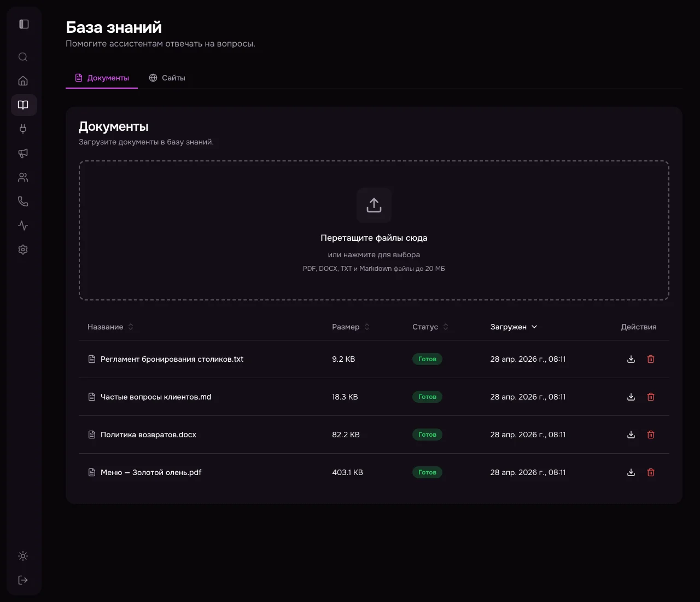Open search in the sidebar
Viewport: 700px width, 602px height.
click(x=23, y=57)
